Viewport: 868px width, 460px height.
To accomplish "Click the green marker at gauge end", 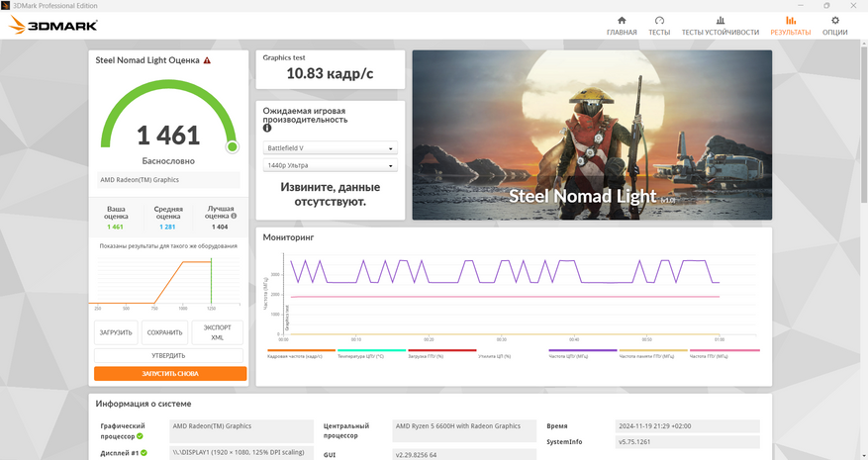I will 233,146.
